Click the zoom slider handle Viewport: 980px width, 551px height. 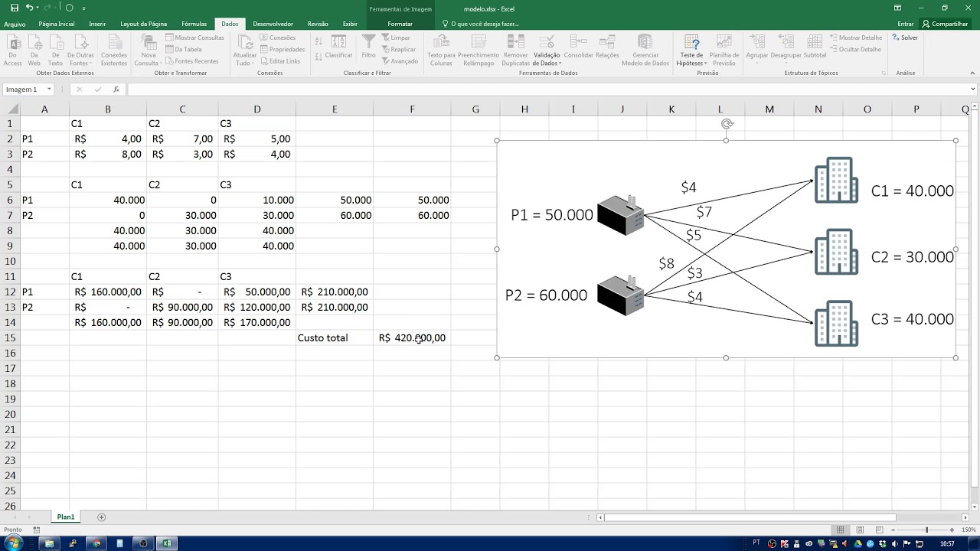[926, 530]
